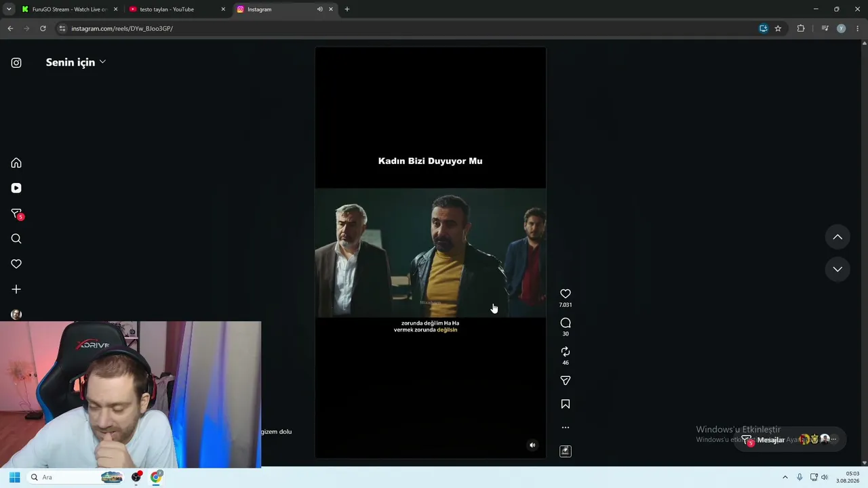Share the reel via the send icon
Viewport: 868px width, 488px height.
click(566, 381)
